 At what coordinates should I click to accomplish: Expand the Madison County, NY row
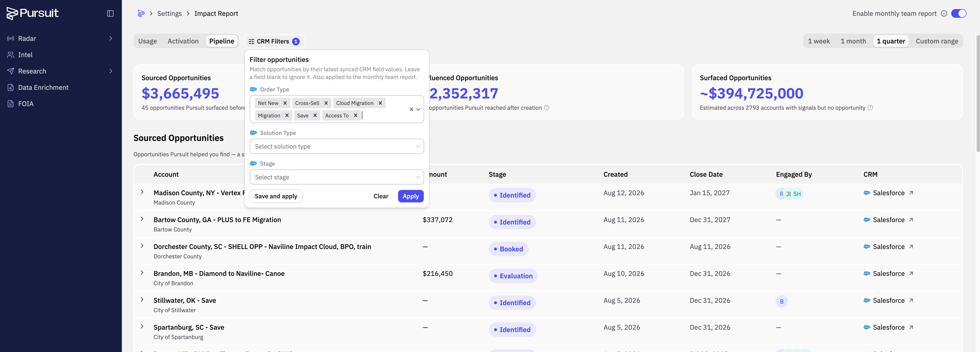[142, 192]
